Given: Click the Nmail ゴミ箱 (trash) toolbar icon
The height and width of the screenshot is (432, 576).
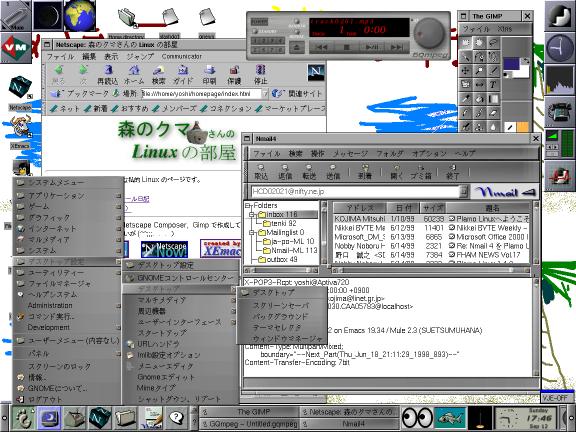Looking at the screenshot, I should coord(421,172).
